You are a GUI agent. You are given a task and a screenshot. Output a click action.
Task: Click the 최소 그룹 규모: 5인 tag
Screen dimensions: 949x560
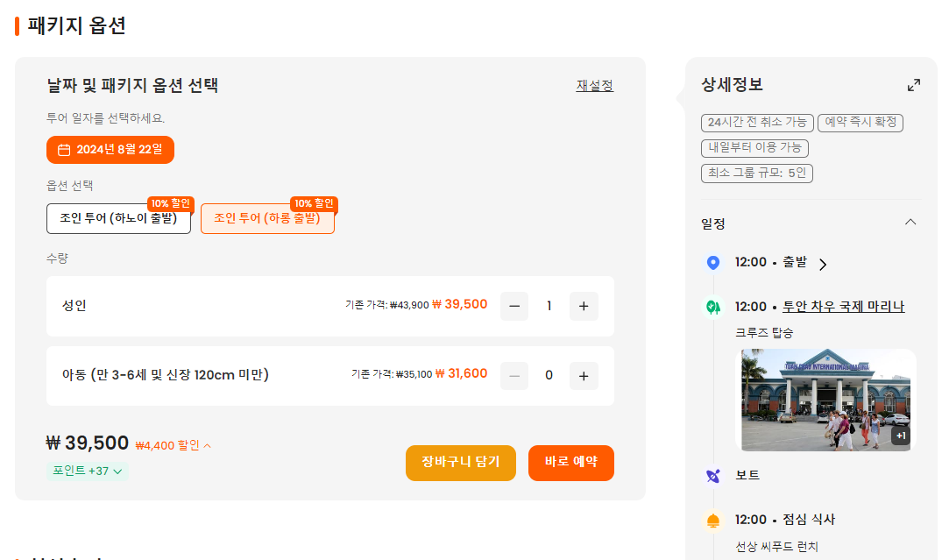click(756, 174)
